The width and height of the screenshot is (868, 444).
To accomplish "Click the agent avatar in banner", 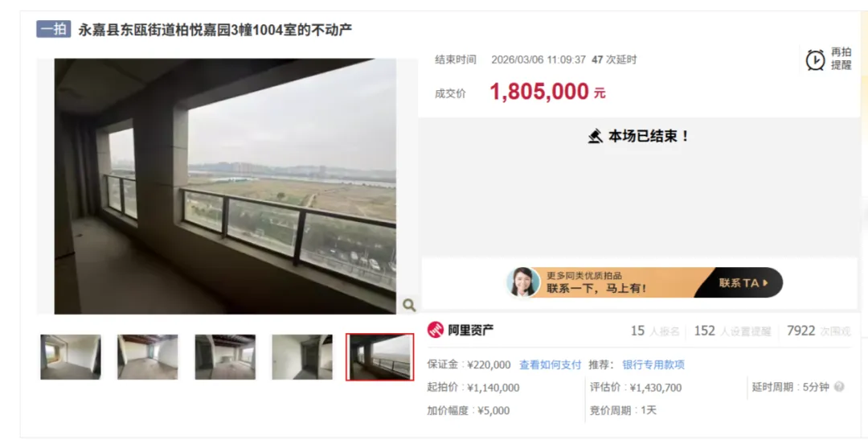I will click(x=523, y=282).
